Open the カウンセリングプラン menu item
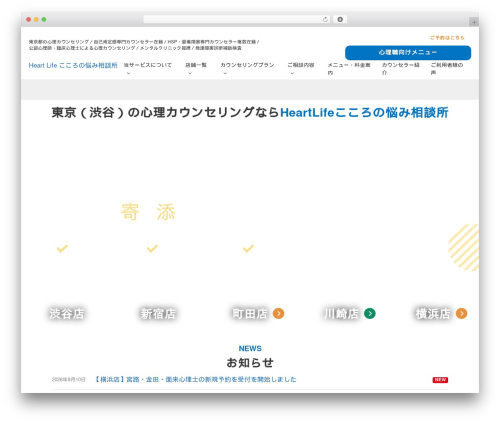The image size is (500, 423). click(247, 65)
